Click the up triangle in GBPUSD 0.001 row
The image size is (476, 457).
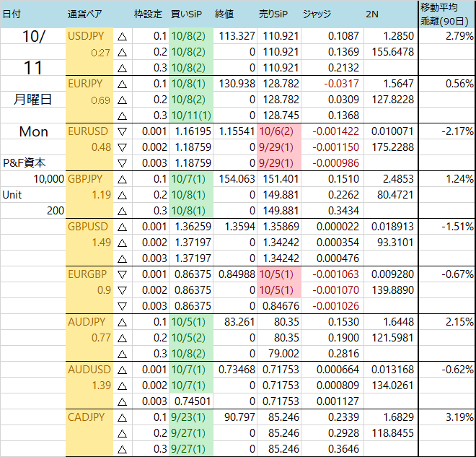click(122, 227)
